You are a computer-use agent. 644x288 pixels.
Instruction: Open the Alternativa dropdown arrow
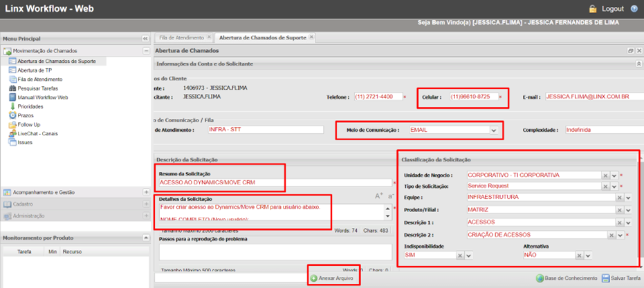pos(588,255)
